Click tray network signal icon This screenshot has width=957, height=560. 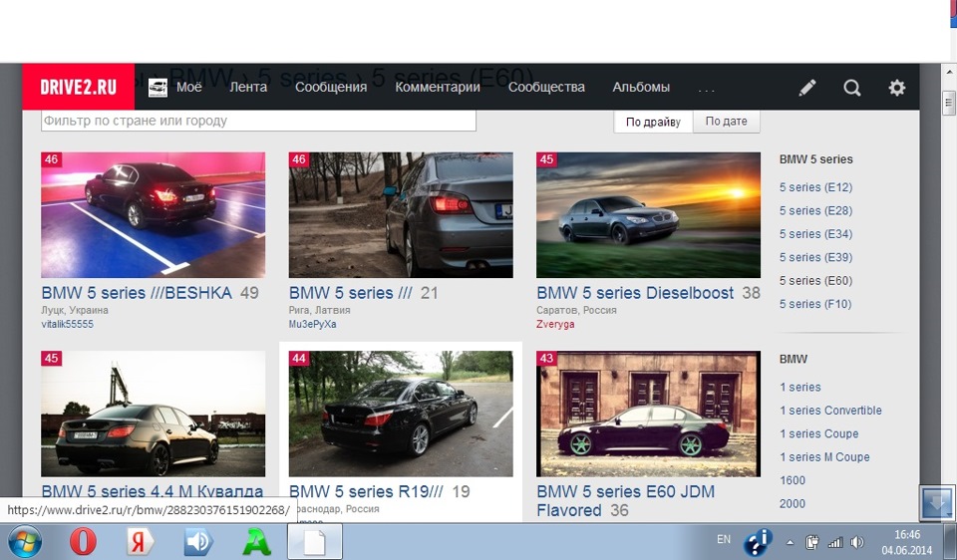(x=834, y=542)
